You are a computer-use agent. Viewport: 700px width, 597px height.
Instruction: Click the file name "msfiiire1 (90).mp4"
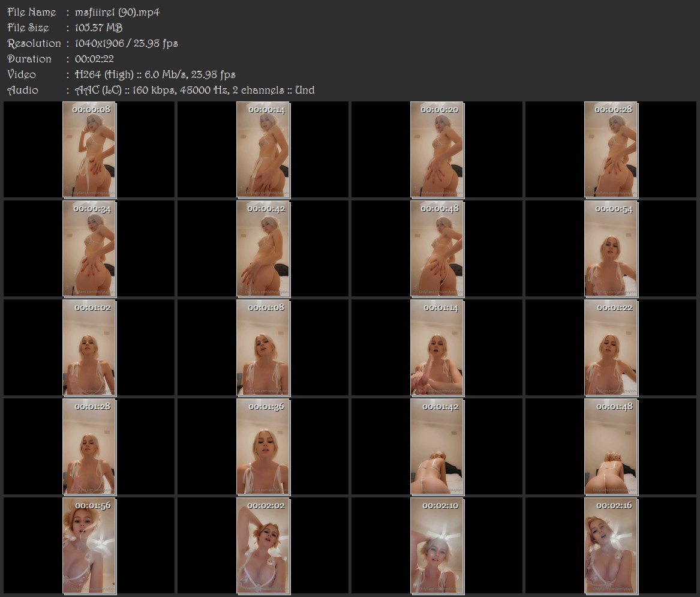click(x=118, y=12)
